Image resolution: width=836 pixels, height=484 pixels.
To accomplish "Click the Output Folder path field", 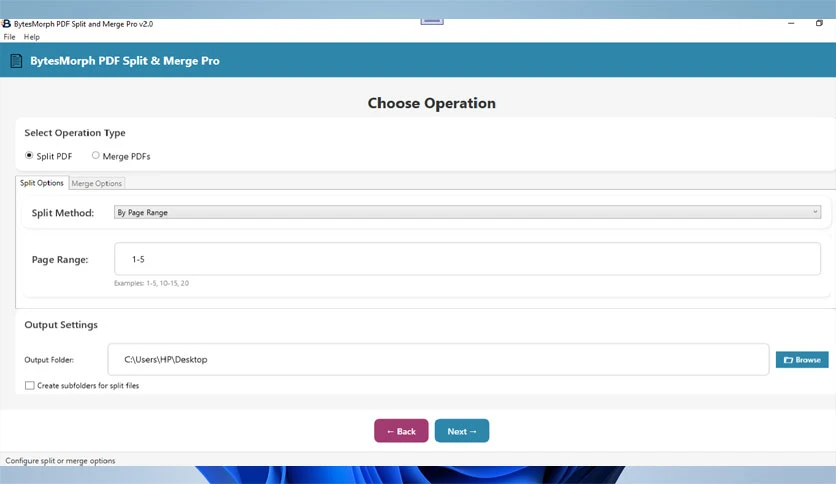I will [x=438, y=359].
